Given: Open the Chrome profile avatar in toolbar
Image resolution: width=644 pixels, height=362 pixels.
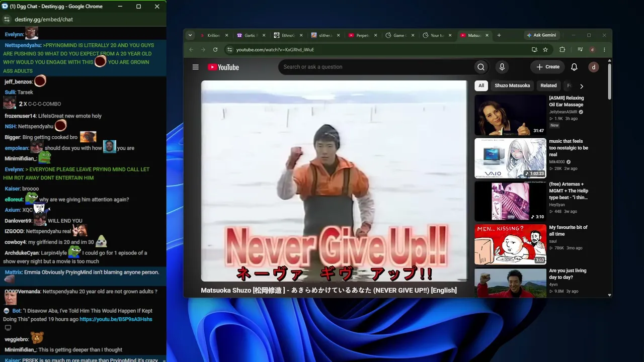Looking at the screenshot, I should coord(593,50).
